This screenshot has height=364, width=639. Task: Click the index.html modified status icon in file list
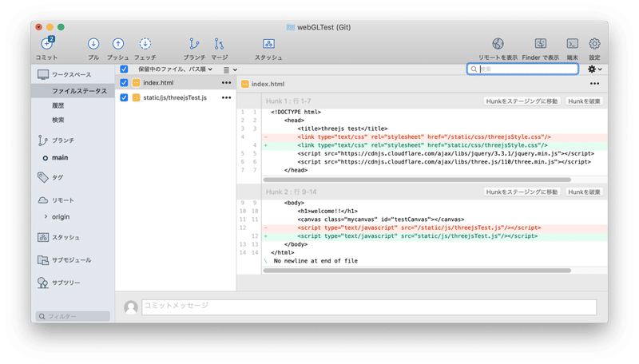(x=136, y=83)
